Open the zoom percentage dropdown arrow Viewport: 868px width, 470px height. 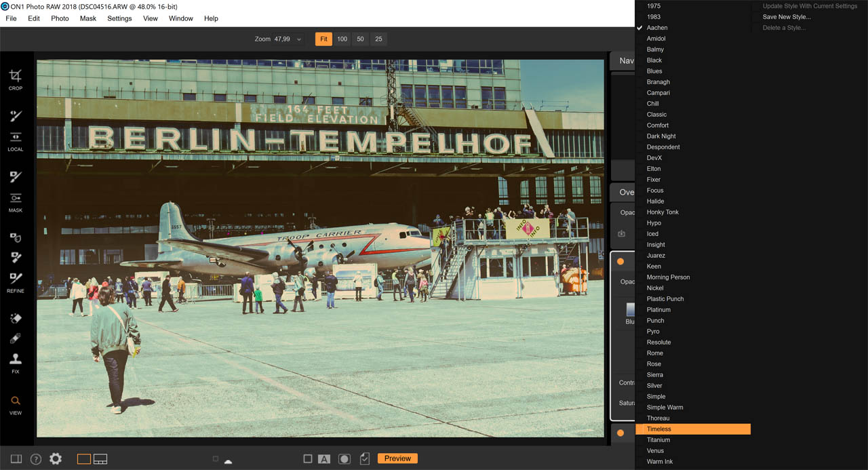coord(299,39)
